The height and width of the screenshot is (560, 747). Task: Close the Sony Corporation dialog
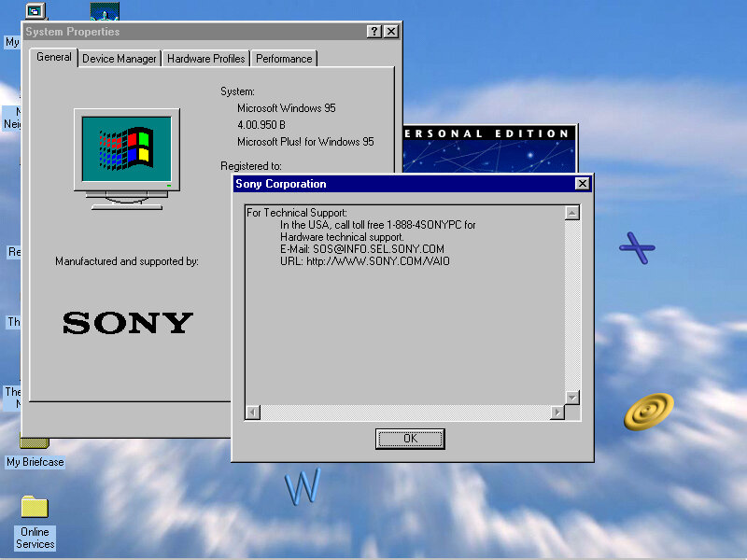(582, 184)
